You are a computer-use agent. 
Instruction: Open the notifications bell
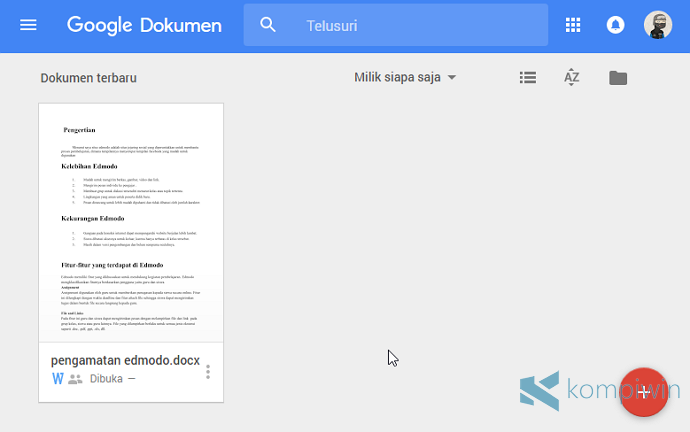coord(615,25)
